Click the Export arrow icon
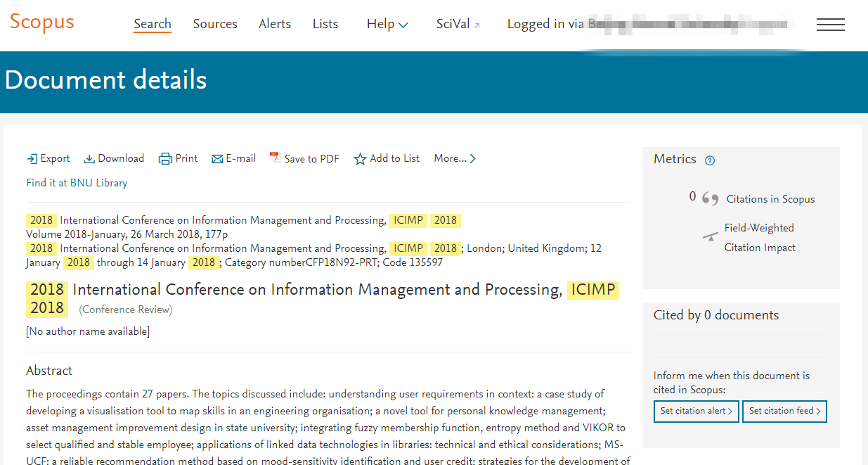Viewport: 868px width, 465px height. coord(32,159)
